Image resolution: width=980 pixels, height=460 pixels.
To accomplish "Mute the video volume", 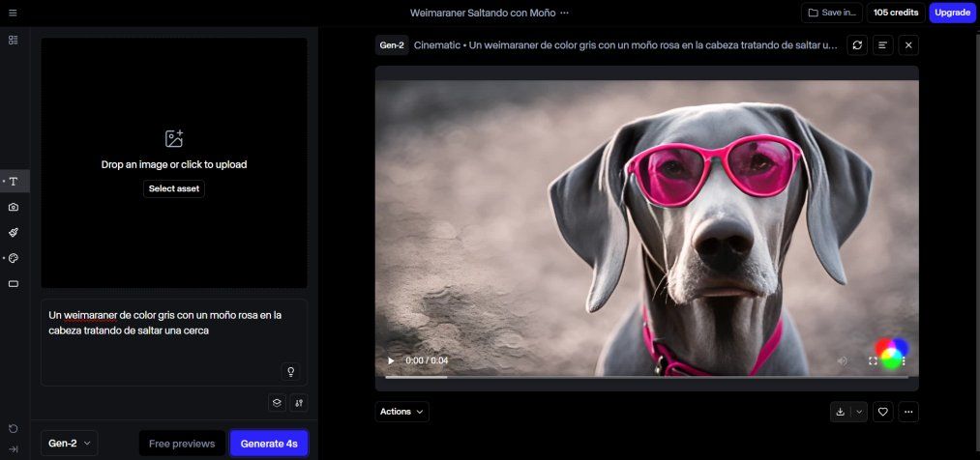I will point(842,360).
